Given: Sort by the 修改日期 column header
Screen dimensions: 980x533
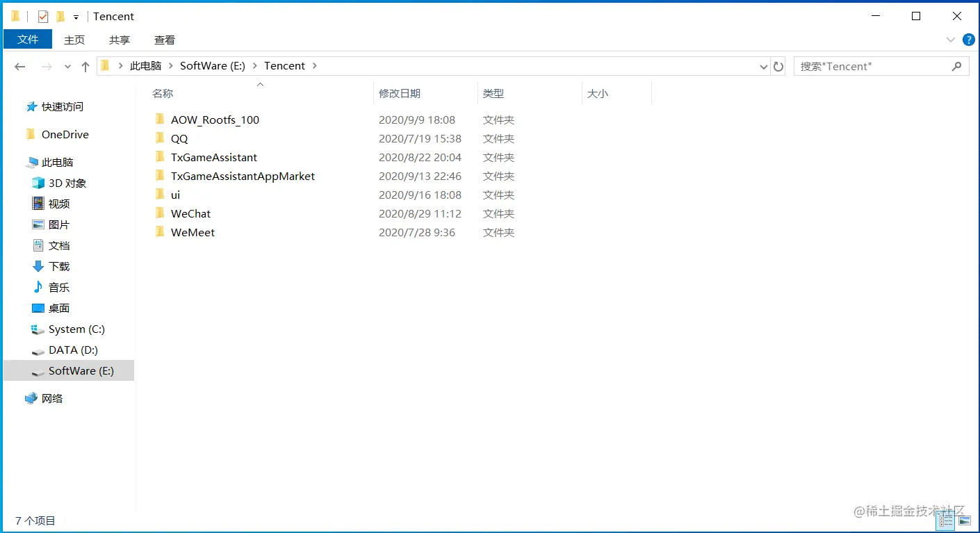Looking at the screenshot, I should tap(400, 93).
